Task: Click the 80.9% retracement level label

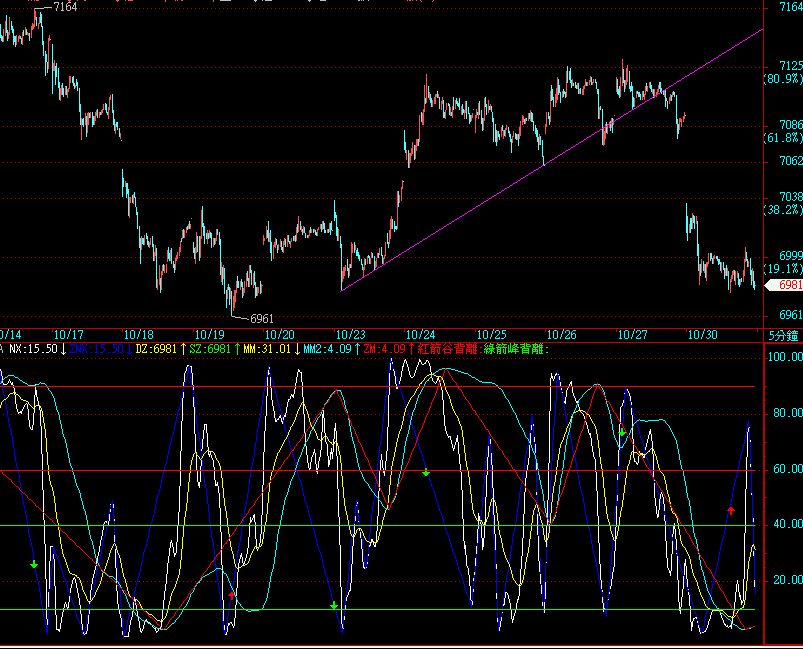Action: click(x=783, y=79)
